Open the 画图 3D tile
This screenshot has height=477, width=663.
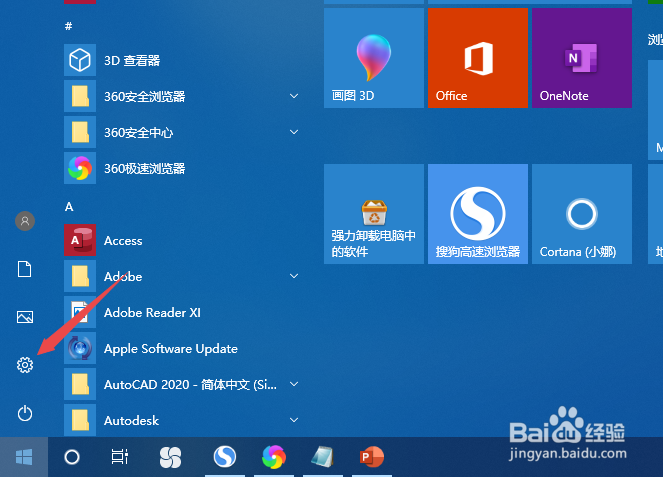pos(374,58)
